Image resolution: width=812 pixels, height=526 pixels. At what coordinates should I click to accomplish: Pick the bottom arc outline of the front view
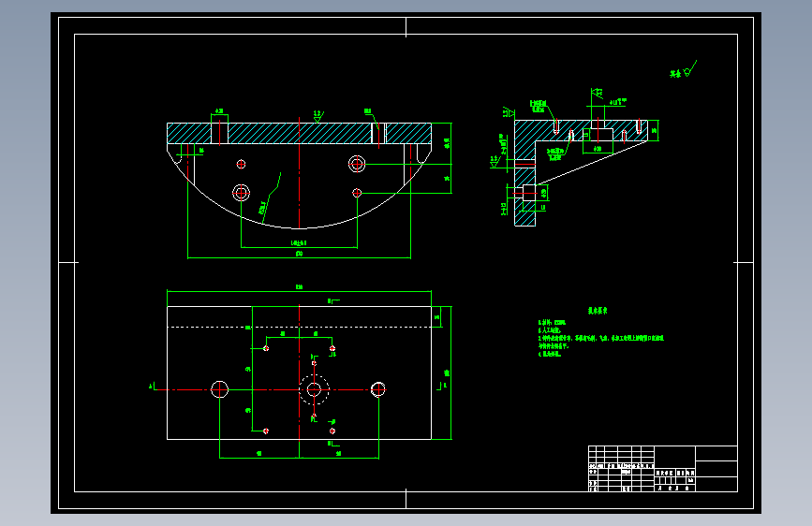pos(299,227)
